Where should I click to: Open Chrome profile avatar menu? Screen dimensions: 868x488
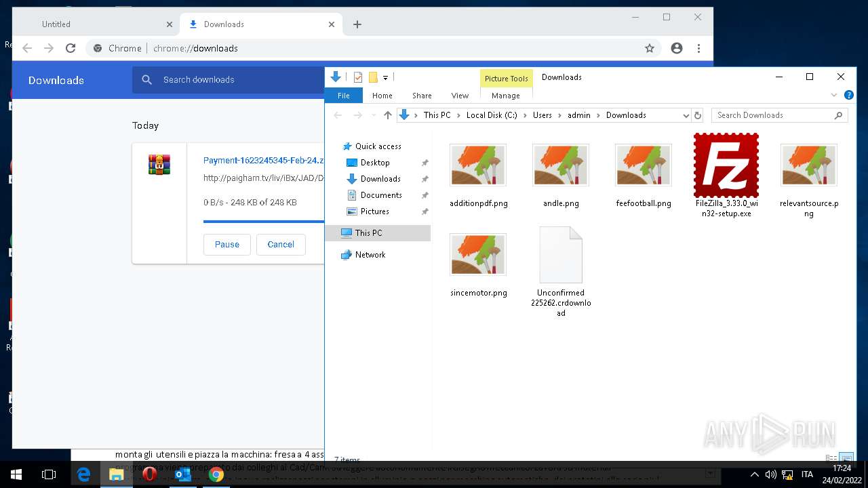pos(676,48)
